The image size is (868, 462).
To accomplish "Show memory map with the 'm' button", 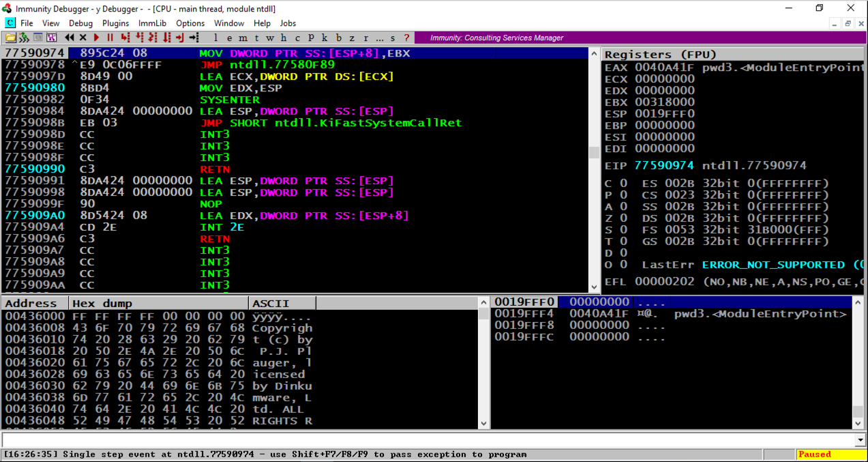I will point(243,38).
